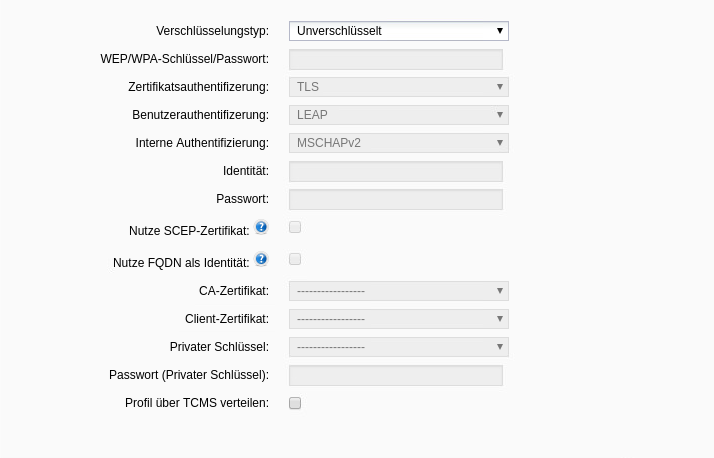Click into the Passwort input field
714x458 pixels.
click(x=395, y=199)
